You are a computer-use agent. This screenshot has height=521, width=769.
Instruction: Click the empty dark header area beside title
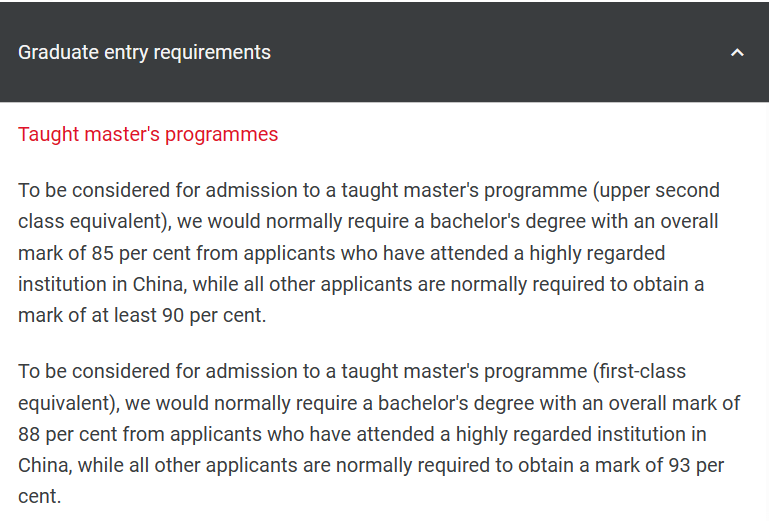tap(490, 52)
